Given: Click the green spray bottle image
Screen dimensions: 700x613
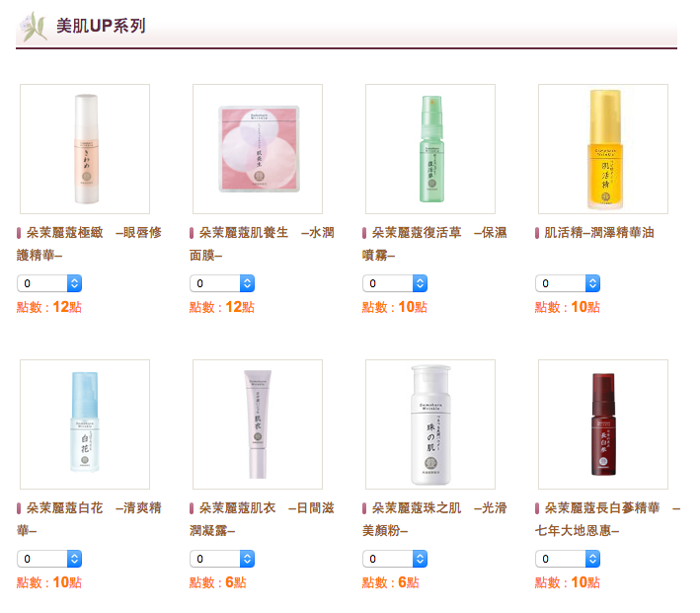Looking at the screenshot, I should 430,149.
